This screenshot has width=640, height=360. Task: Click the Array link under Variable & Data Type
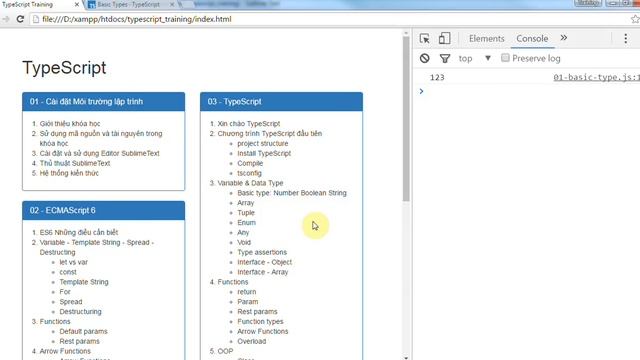[245, 203]
